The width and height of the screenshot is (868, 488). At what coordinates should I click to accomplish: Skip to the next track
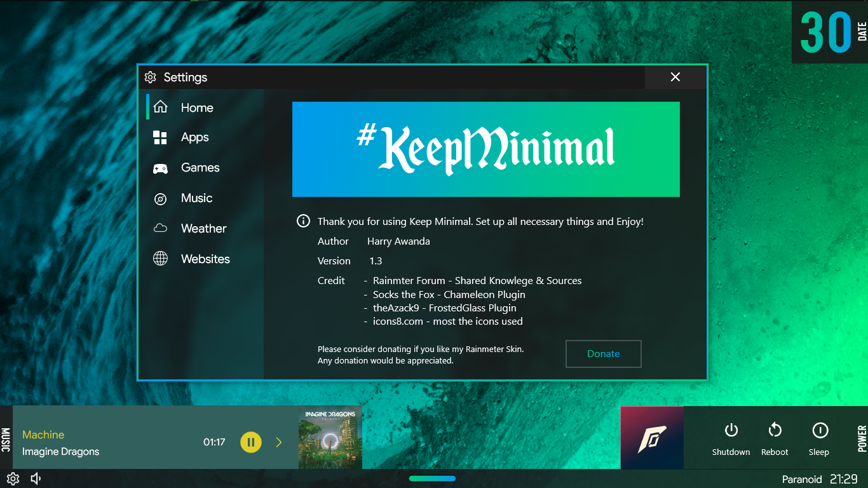click(x=279, y=442)
